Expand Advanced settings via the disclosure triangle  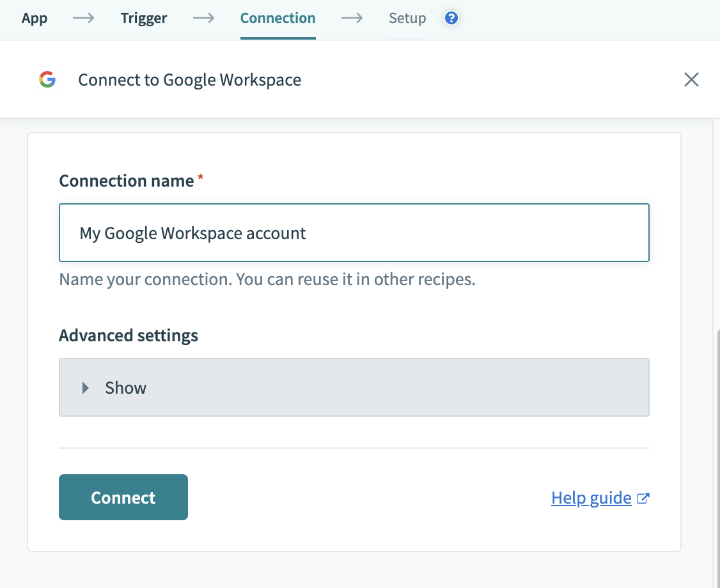(86, 388)
